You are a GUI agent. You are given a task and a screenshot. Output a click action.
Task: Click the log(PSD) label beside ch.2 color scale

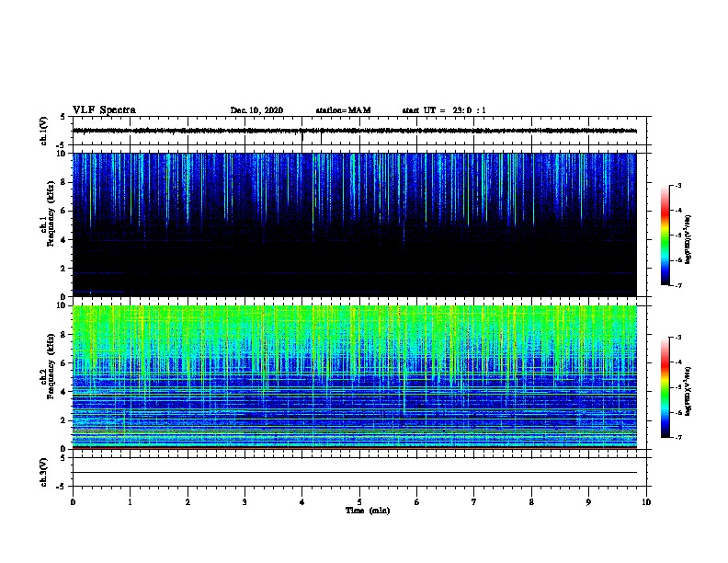coord(688,391)
